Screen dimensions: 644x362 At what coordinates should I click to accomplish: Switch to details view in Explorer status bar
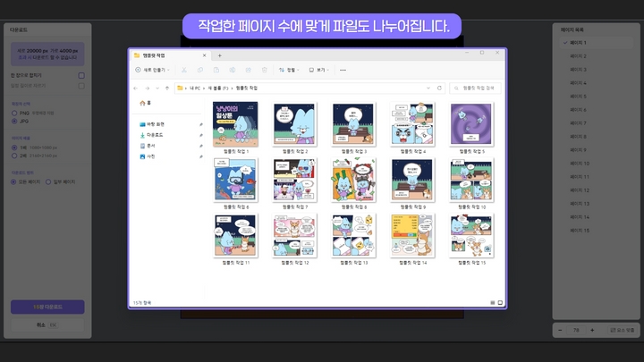493,303
